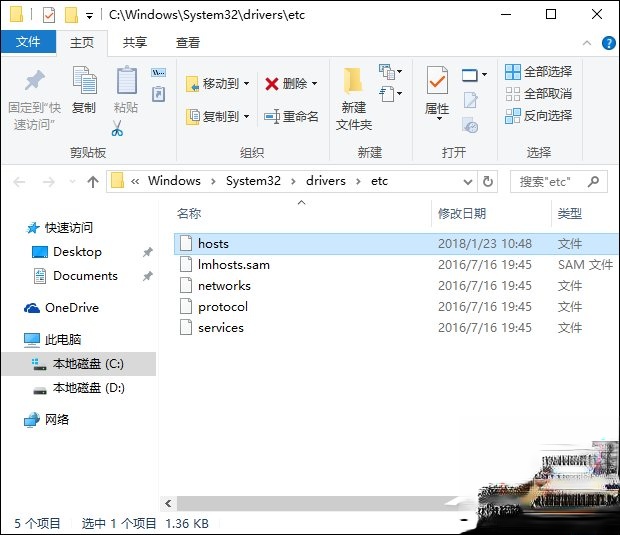Open the File (文件) tab
This screenshot has width=620, height=535.
(28, 42)
